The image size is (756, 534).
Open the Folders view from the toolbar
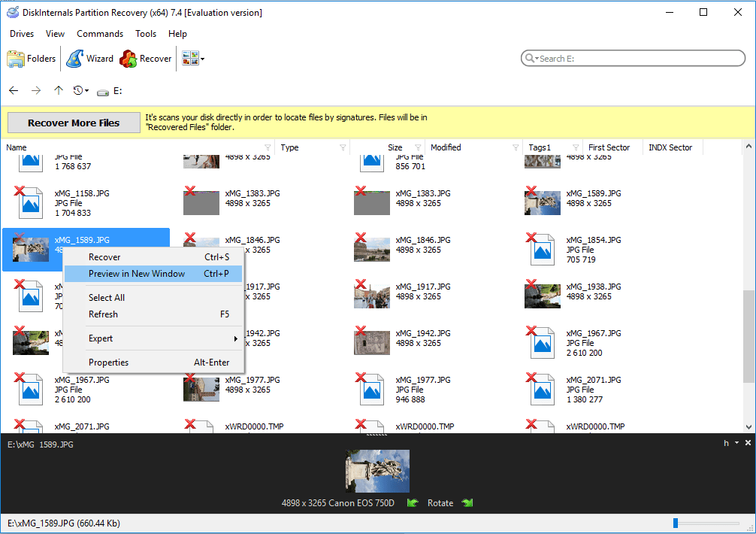(x=32, y=59)
